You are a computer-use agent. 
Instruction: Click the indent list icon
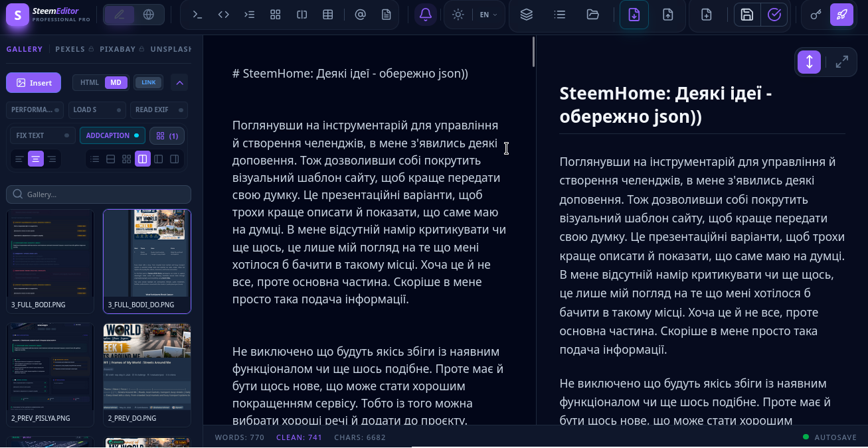[x=250, y=15]
